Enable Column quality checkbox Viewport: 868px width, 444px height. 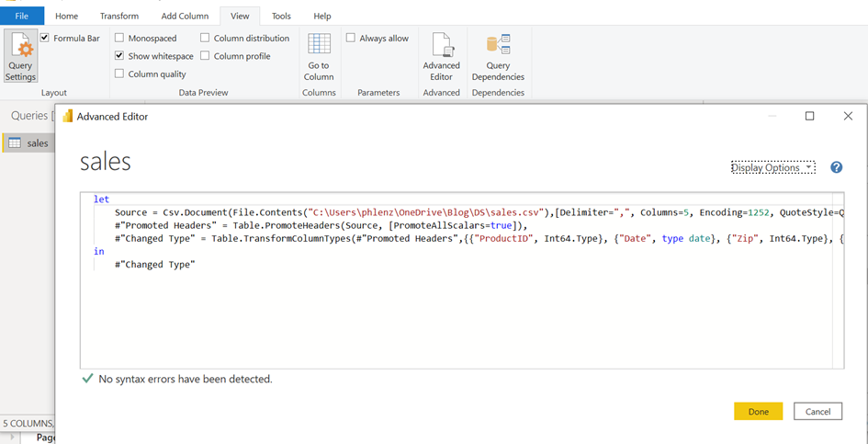[119, 74]
